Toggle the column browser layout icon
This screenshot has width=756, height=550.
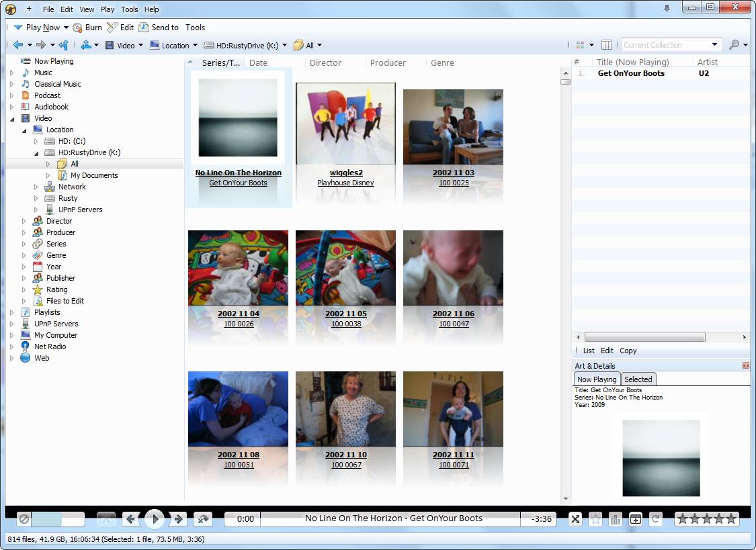607,45
